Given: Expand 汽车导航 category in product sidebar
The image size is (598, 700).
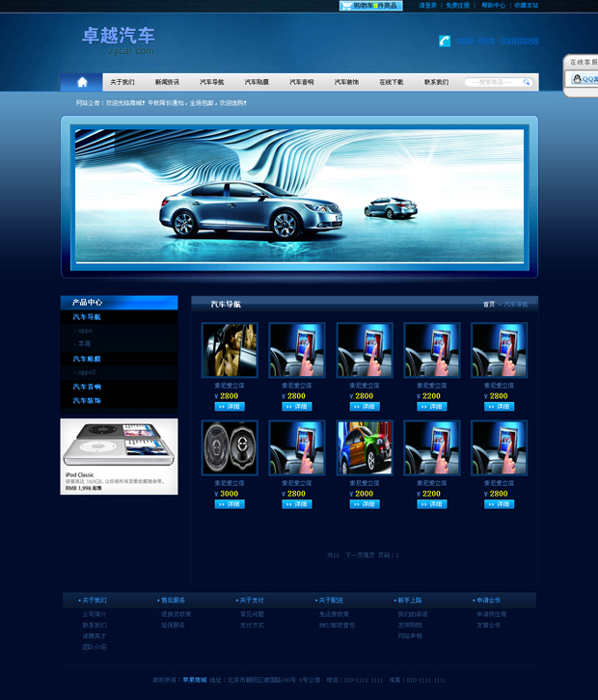Looking at the screenshot, I should pos(88,316).
